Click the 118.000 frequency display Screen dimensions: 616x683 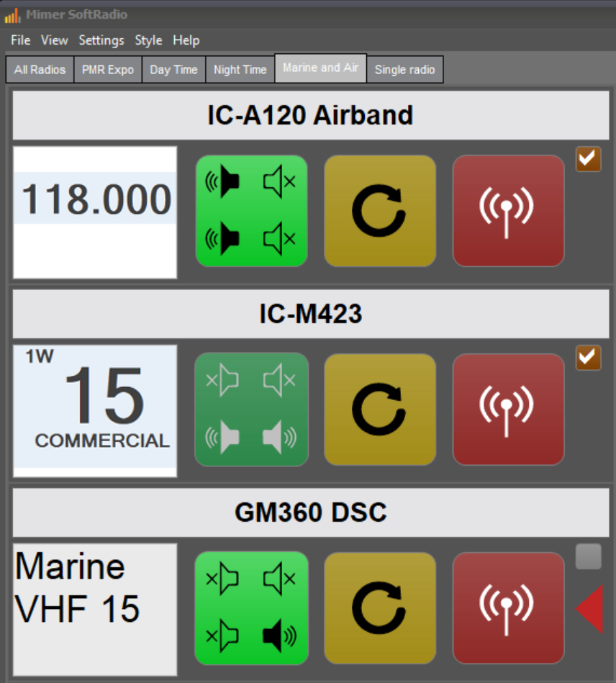pos(95,212)
